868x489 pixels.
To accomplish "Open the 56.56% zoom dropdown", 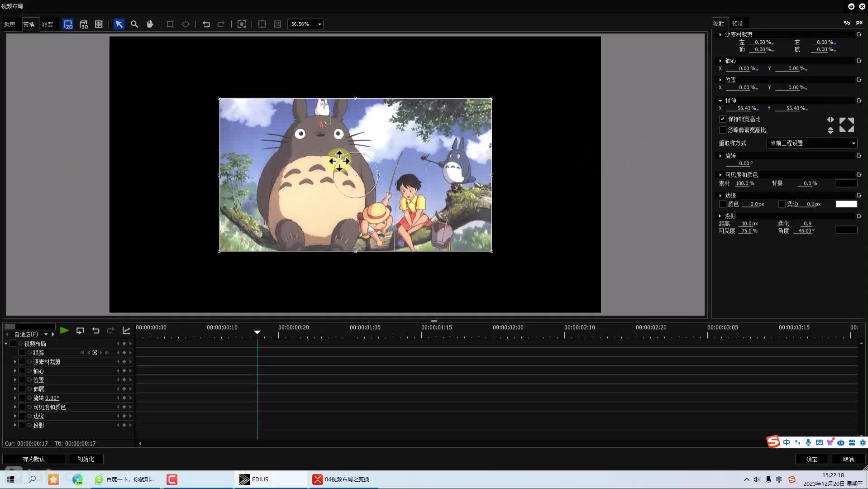I will click(320, 24).
